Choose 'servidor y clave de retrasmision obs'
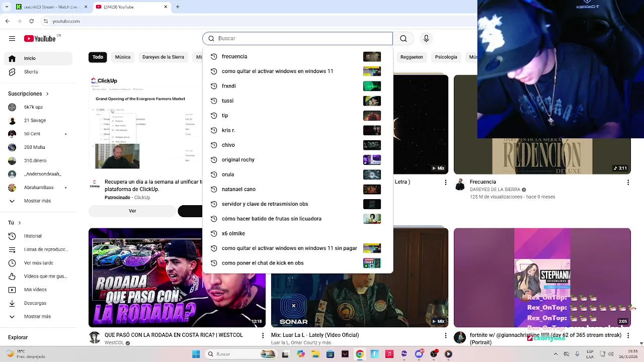 297,204
